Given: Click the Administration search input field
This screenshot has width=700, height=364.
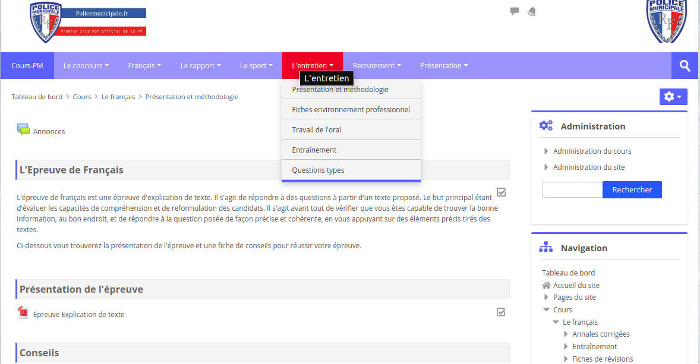Looking at the screenshot, I should (572, 189).
